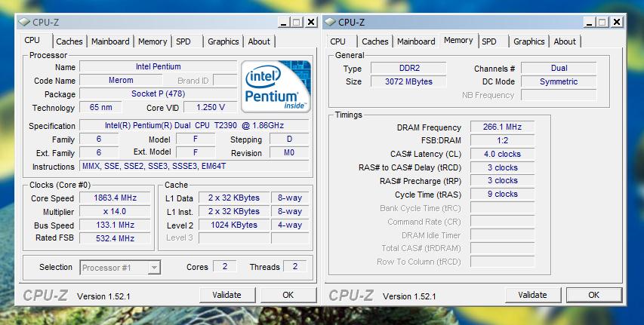
Task: Click Validate button in left CPU-Z window
Action: (x=227, y=295)
